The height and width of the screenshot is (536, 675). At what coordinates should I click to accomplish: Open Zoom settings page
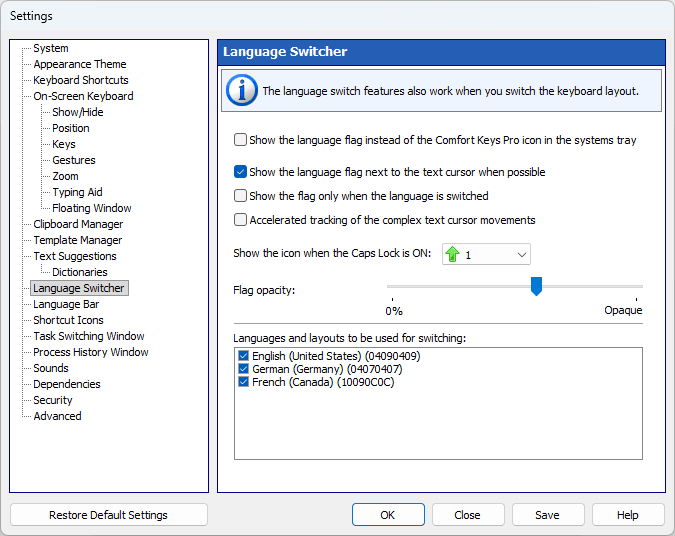point(65,176)
